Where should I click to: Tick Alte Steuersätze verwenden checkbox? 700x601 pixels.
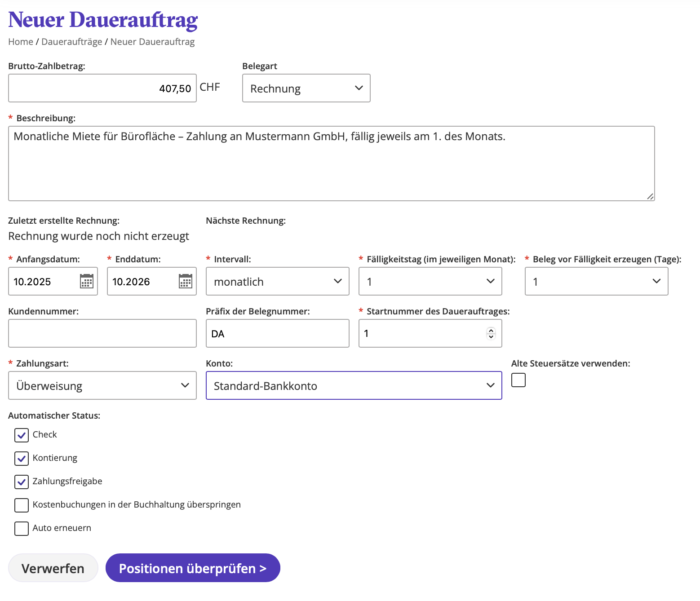pos(518,380)
